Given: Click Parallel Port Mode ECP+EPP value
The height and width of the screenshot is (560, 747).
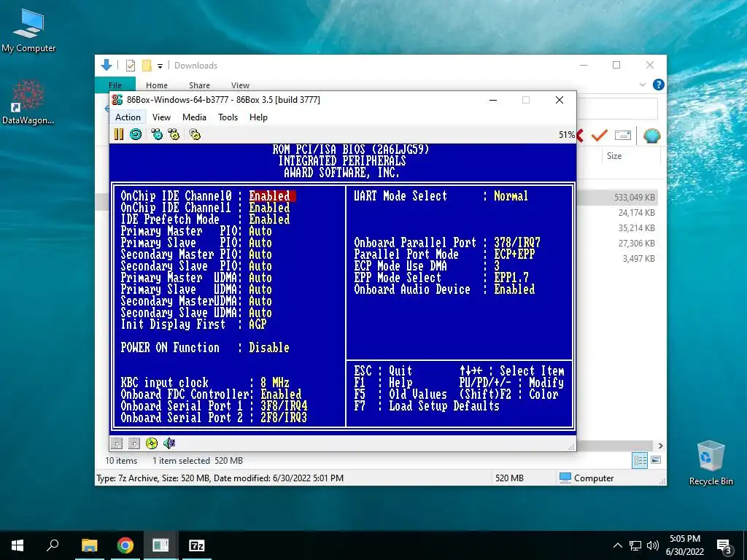Looking at the screenshot, I should point(514,254).
